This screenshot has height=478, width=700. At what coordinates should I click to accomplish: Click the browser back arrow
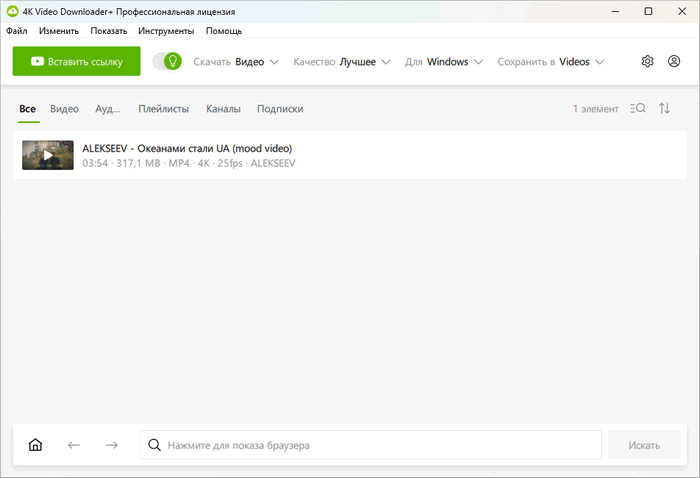74,445
